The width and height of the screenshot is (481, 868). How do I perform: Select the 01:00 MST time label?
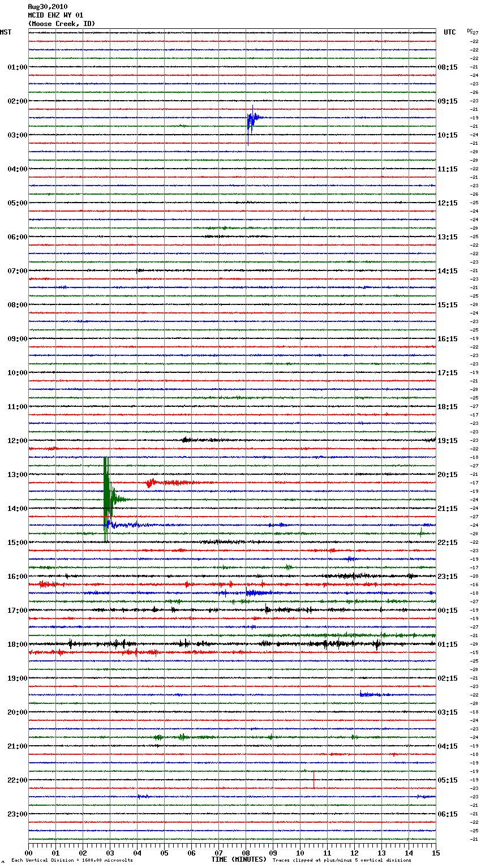[x=17, y=67]
